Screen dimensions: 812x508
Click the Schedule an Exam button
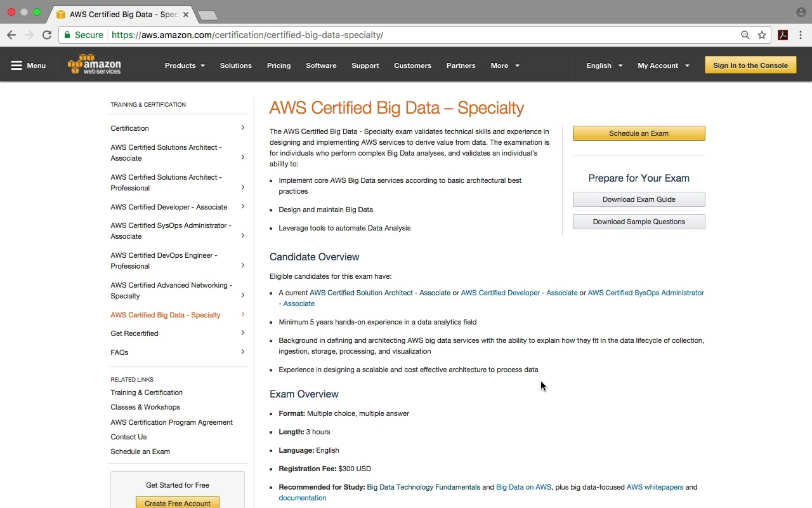(x=638, y=133)
